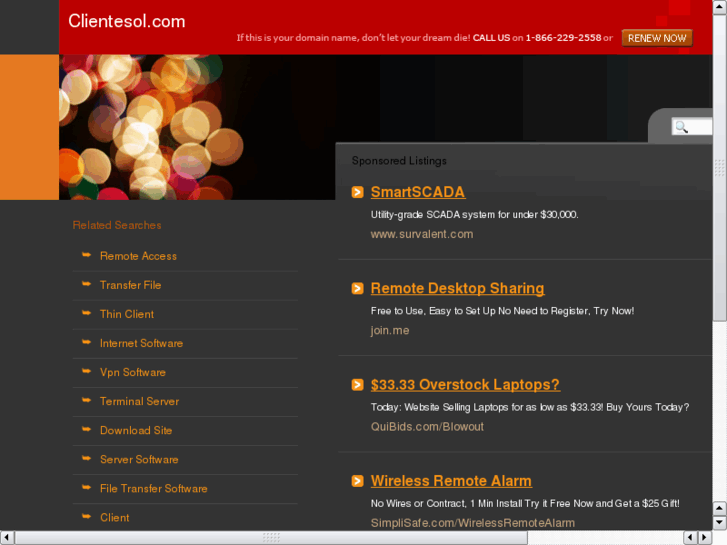Select the Transfer File related search
Image resolution: width=727 pixels, height=545 pixels.
coord(130,285)
